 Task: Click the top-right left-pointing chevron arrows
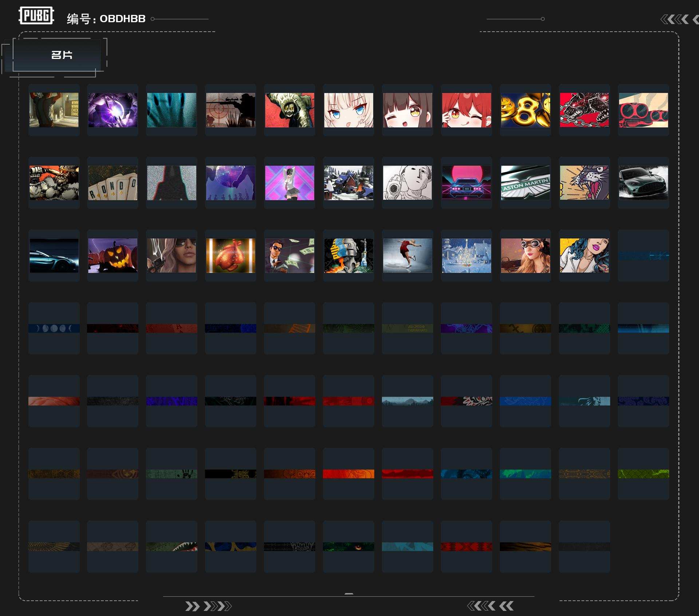[675, 19]
